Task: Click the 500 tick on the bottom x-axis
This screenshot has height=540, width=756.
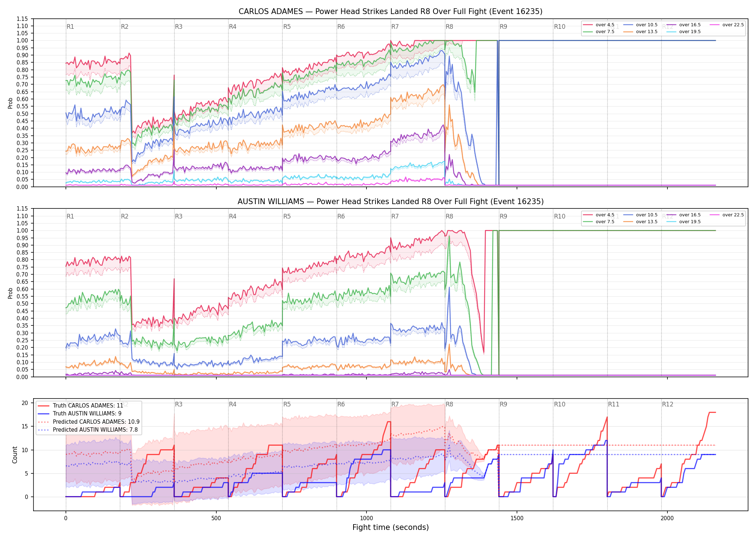Action: tap(216, 518)
